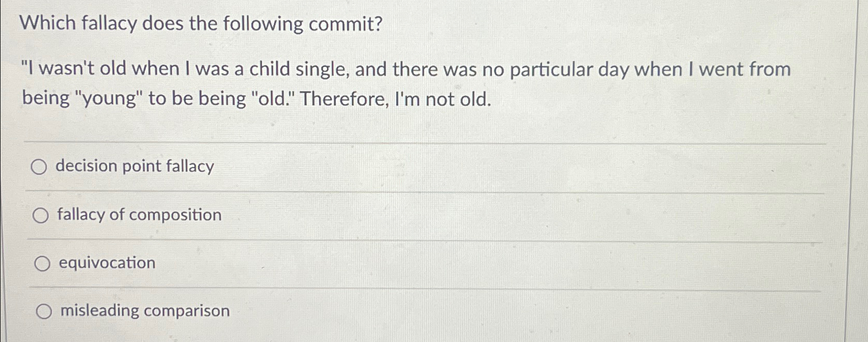Click the word equivocation label
The width and height of the screenshot is (868, 342).
[x=106, y=263]
